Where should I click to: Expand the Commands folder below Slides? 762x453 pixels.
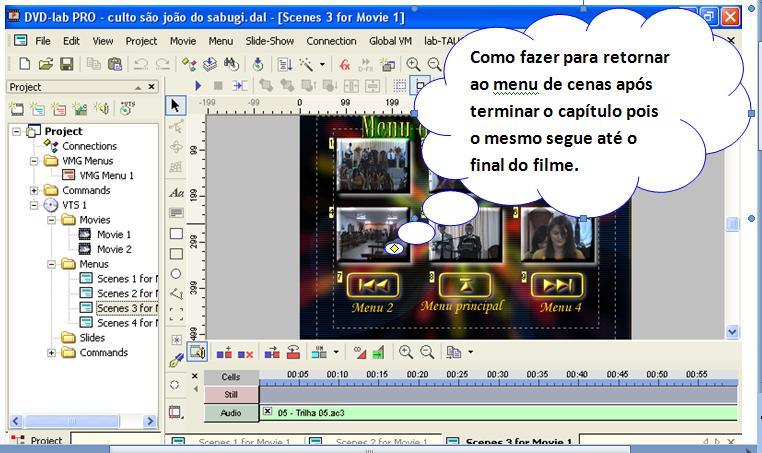point(52,353)
